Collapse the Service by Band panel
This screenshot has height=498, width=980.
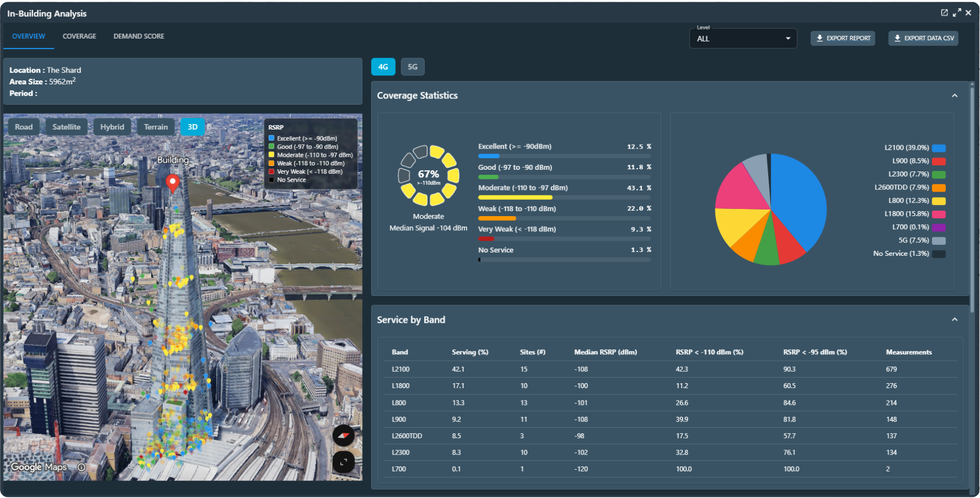954,319
